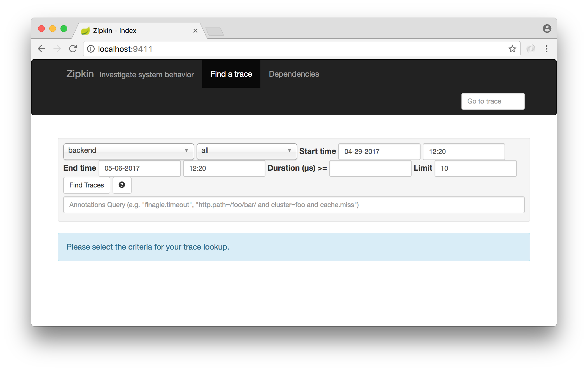Viewport: 588px width, 371px height.
Task: Click the Find Traces button
Action: click(86, 185)
